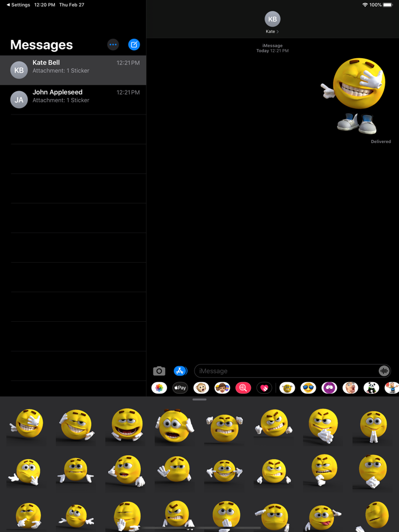The height and width of the screenshot is (532, 399).
Task: Send the wide open-mouth laughing sticker
Action: tap(127, 424)
